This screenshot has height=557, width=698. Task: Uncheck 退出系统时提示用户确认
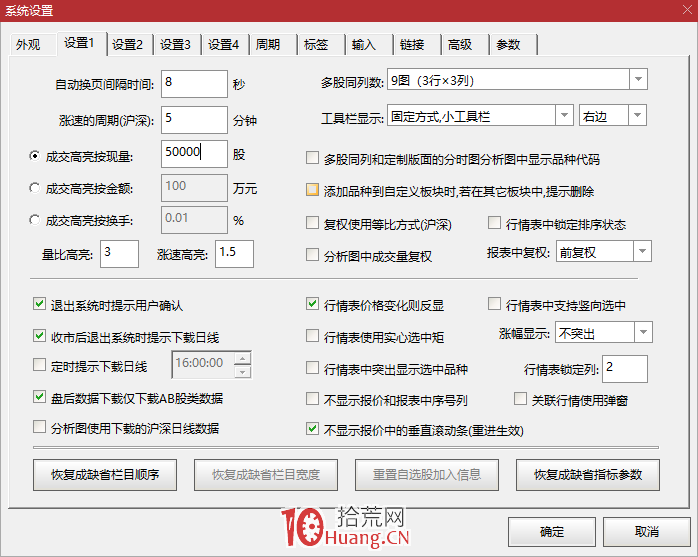39,304
